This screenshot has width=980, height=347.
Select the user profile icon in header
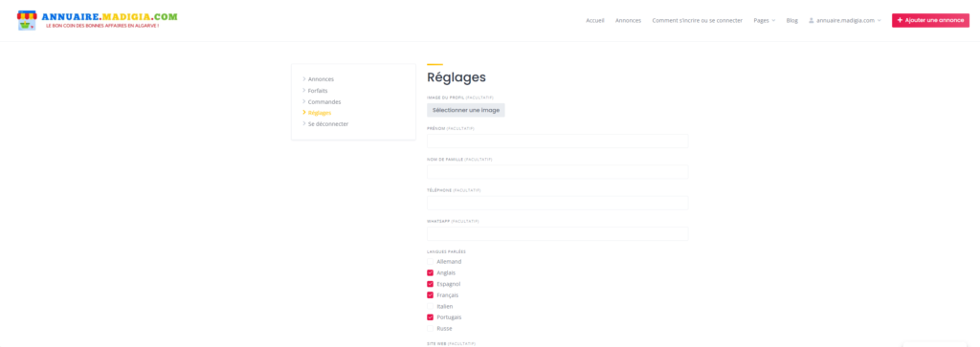click(x=812, y=21)
